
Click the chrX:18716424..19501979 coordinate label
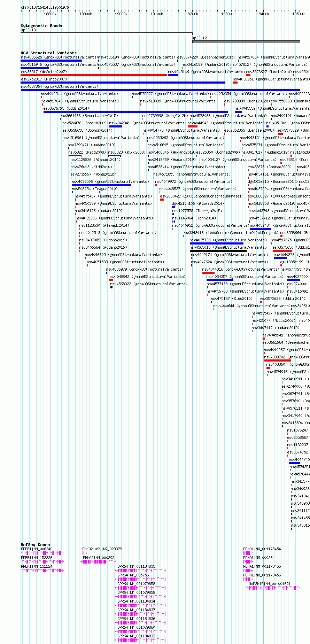(45, 7)
